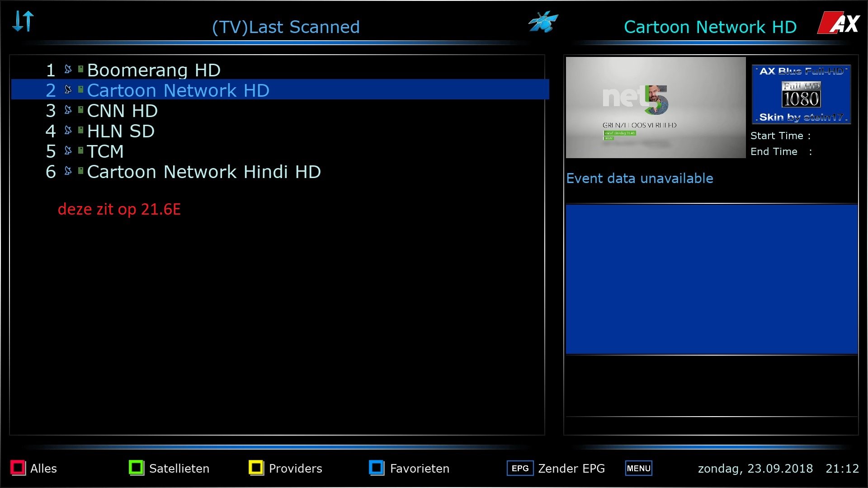Screen dimensions: 868x488
Task: Click the Event data unavailable text
Action: 640,178
